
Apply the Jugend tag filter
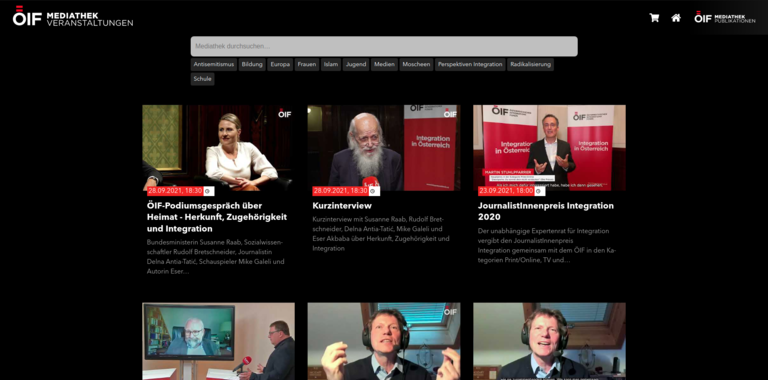point(356,65)
